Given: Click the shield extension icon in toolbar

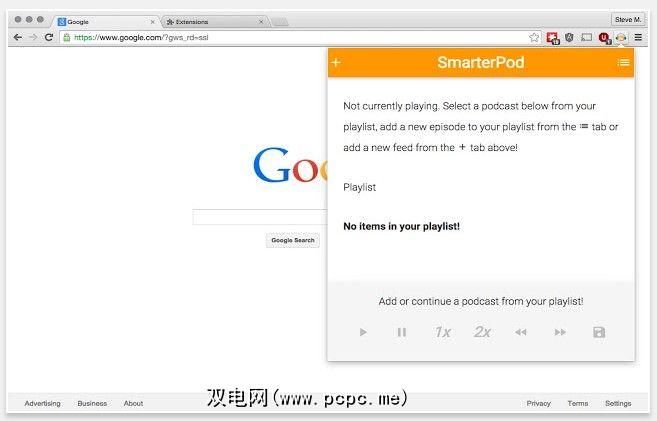Looking at the screenshot, I should (x=569, y=38).
